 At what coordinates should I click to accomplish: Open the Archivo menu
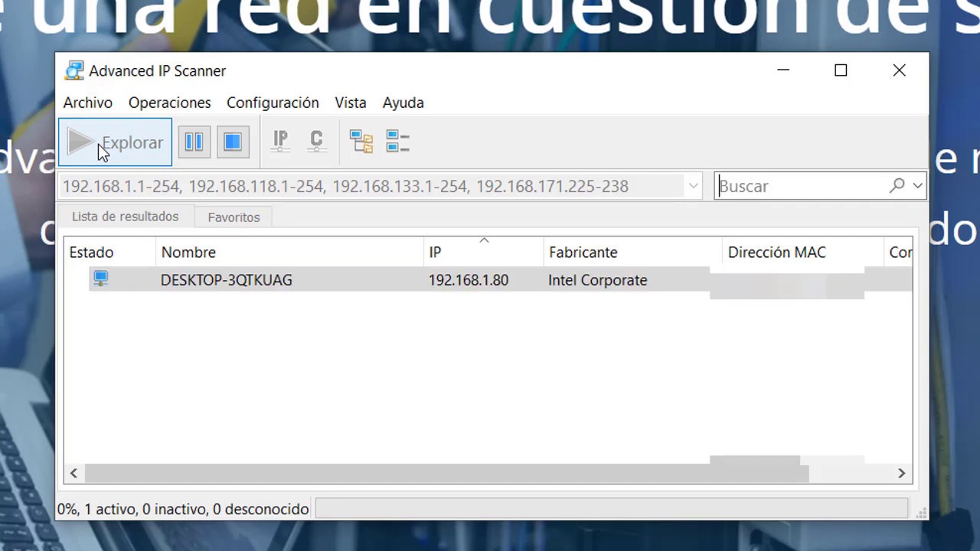pyautogui.click(x=88, y=103)
